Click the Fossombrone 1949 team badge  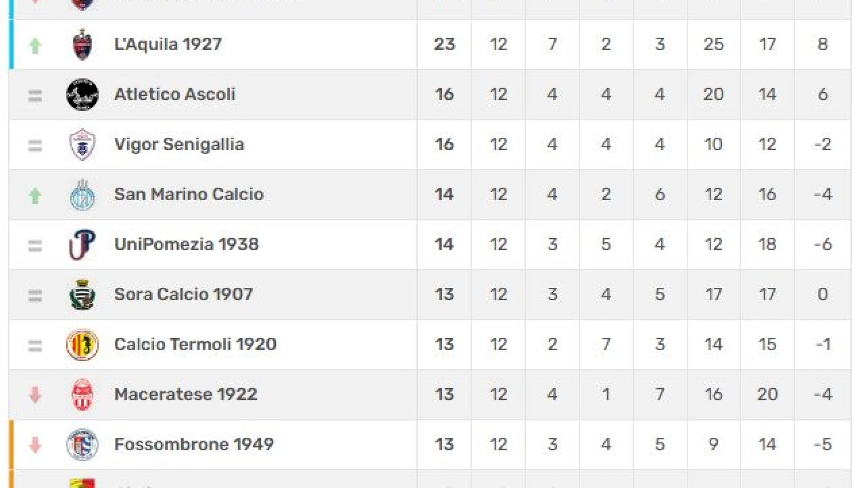click(82, 445)
